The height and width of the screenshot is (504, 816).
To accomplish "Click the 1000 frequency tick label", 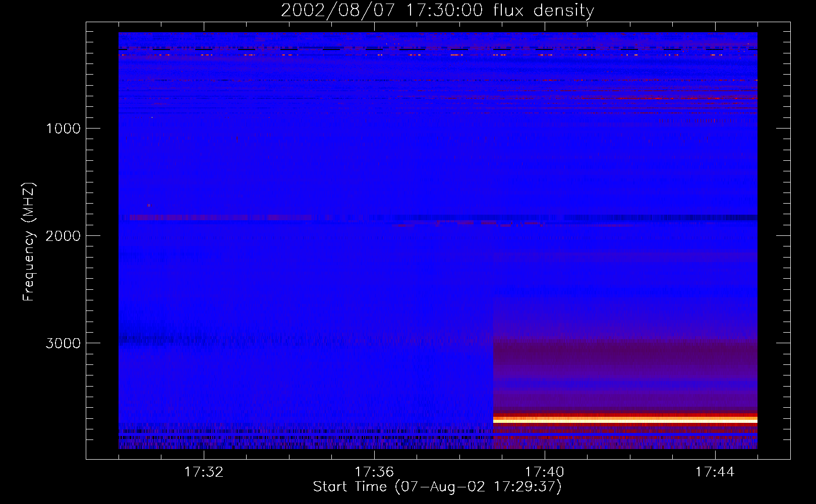I will click(x=63, y=129).
